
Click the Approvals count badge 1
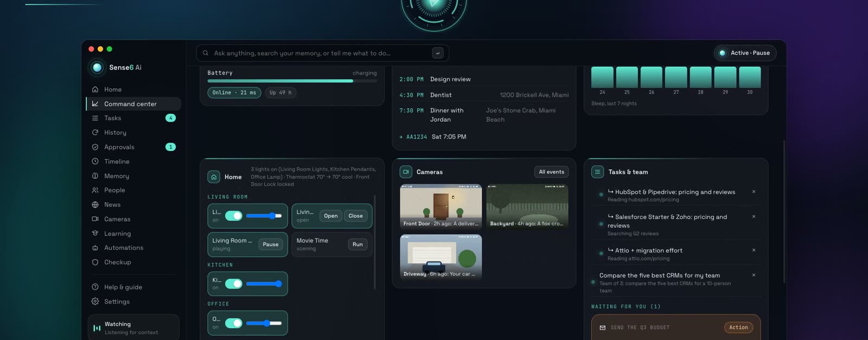(170, 147)
